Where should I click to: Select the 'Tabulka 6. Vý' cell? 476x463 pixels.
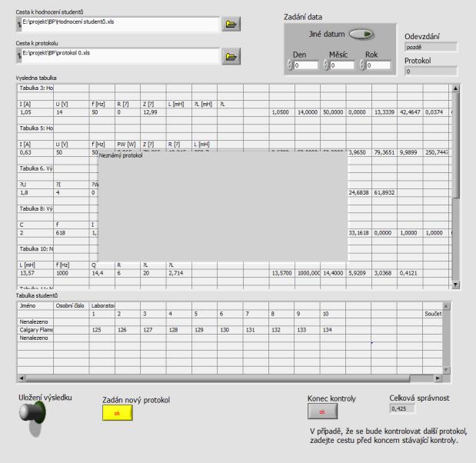(35, 168)
